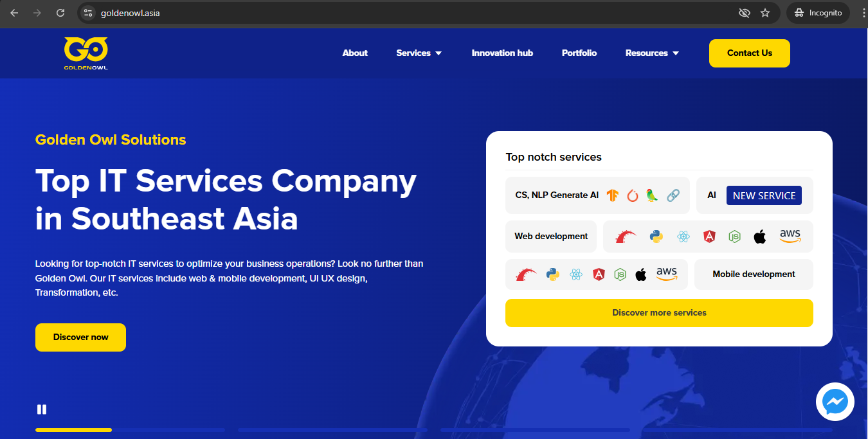Click AWS logo beside Web development
This screenshot has height=439, width=868.
[x=790, y=236]
